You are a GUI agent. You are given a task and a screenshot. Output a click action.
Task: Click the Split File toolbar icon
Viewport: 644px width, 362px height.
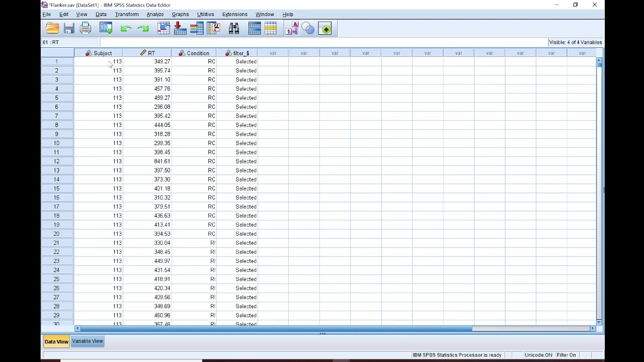click(254, 29)
